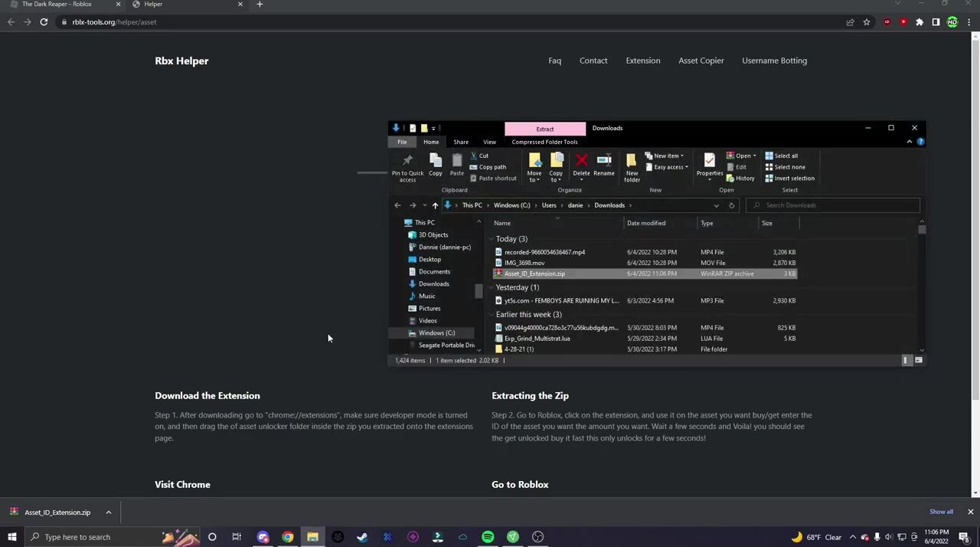Click the browser reload button
Image resolution: width=980 pixels, height=547 pixels.
44,22
